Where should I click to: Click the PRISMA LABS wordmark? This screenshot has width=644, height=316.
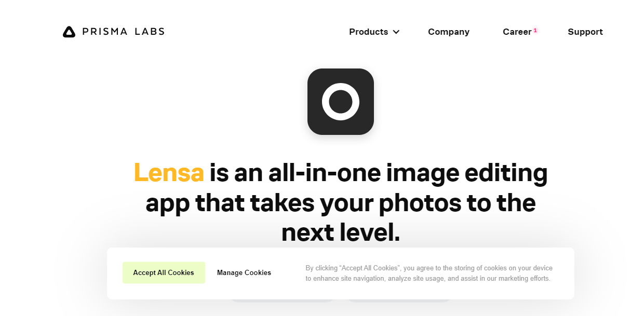(124, 32)
